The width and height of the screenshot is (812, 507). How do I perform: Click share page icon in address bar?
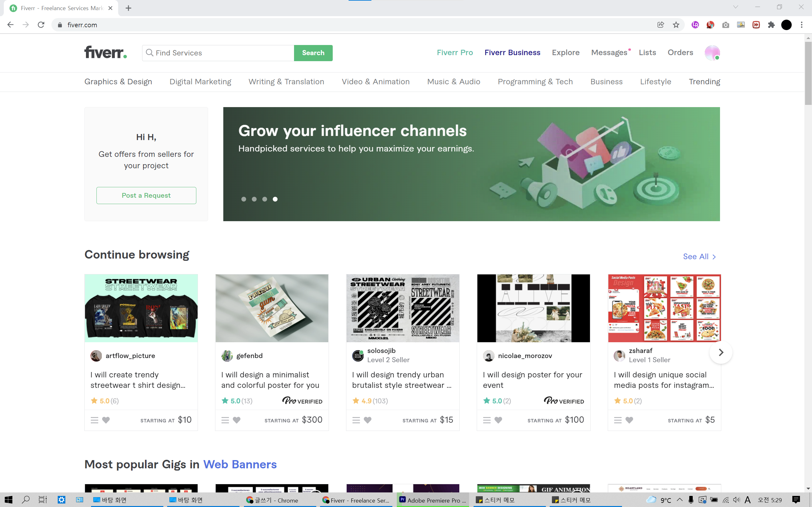660,25
